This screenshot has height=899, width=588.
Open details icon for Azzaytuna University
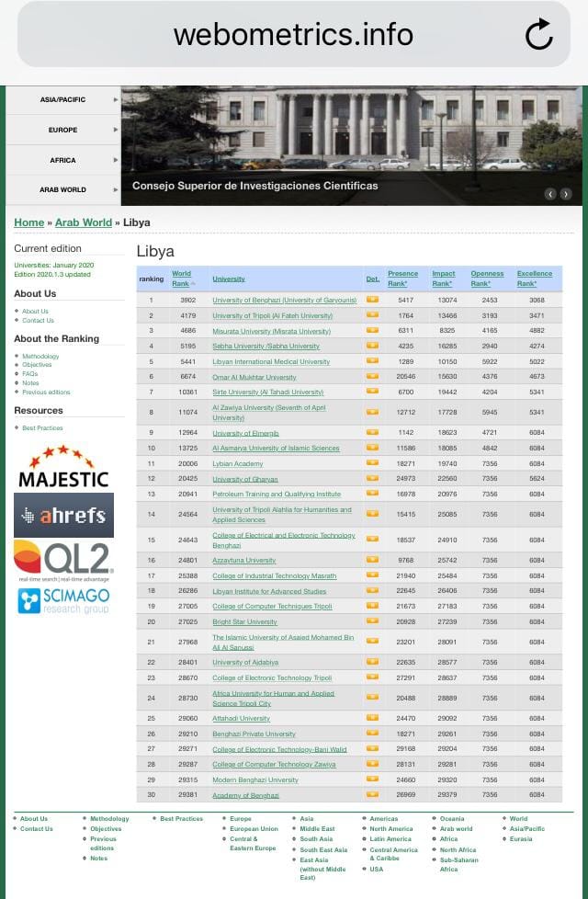(x=372, y=559)
